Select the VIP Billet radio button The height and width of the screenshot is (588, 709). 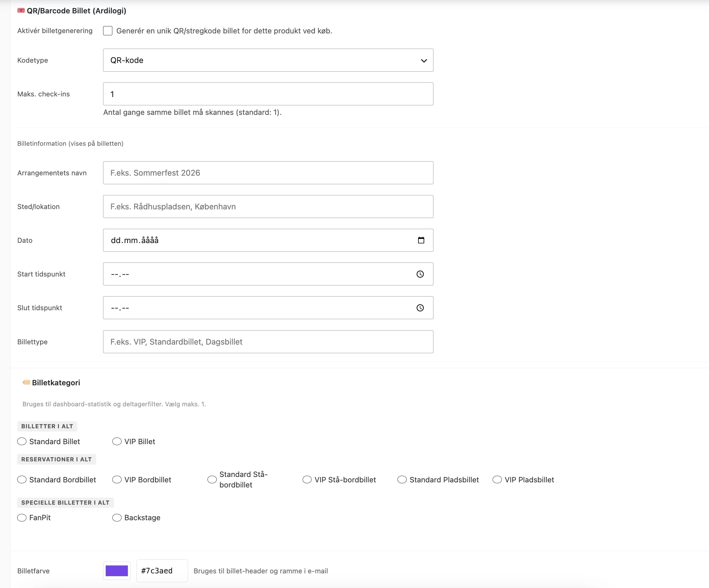click(x=117, y=442)
